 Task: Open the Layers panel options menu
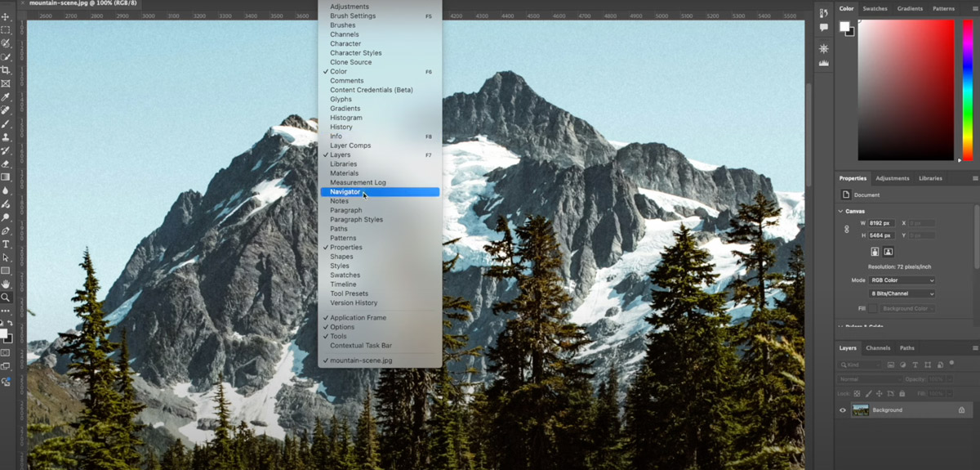pyautogui.click(x=975, y=348)
